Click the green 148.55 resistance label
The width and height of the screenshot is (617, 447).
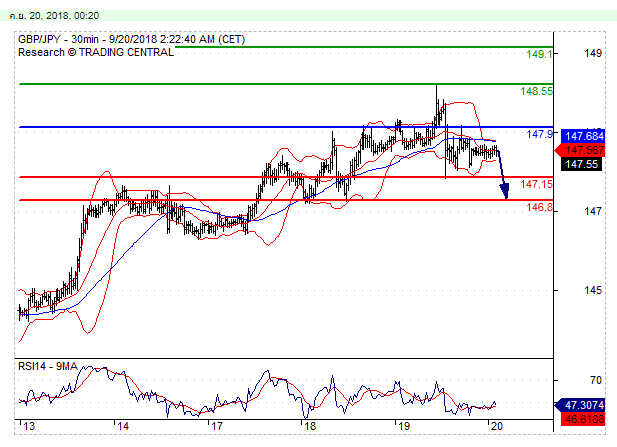click(536, 91)
